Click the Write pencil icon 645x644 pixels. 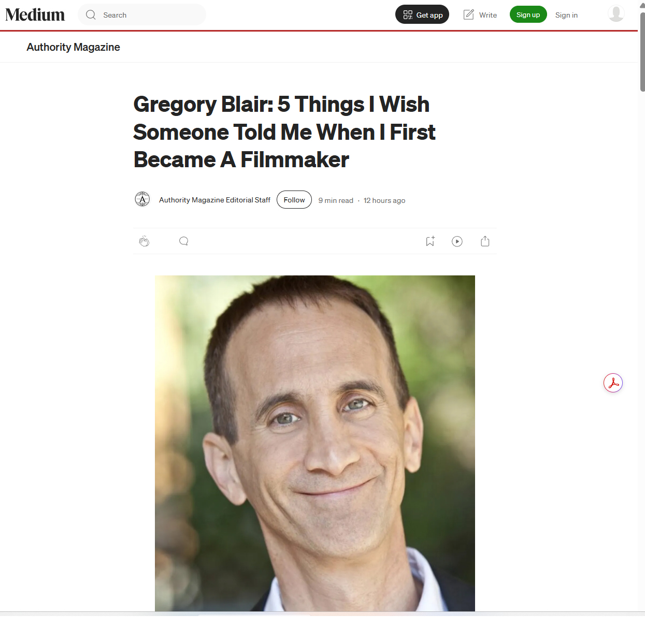click(468, 14)
